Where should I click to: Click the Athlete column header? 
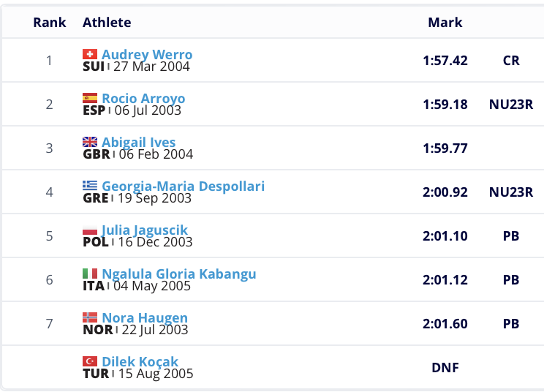pos(107,23)
